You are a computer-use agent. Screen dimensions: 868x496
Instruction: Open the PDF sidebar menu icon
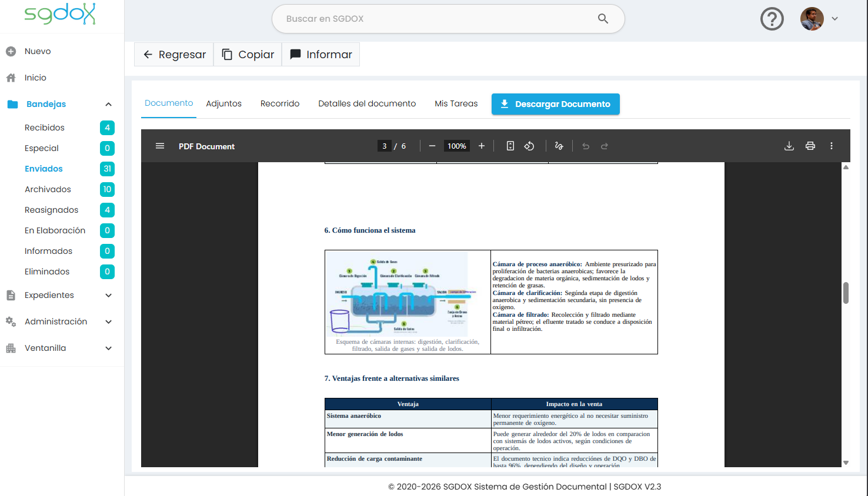(159, 146)
